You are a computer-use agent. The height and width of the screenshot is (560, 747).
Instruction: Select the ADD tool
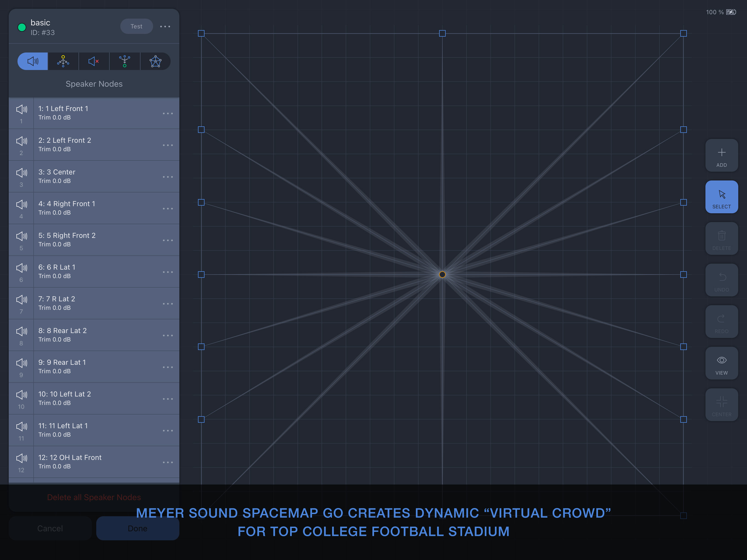pos(722,155)
